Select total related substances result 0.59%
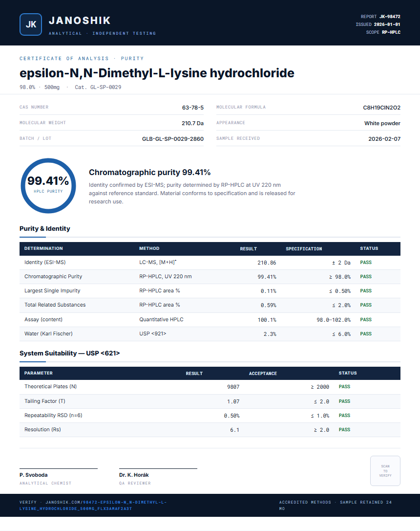This screenshot has height=531, width=420. [268, 306]
